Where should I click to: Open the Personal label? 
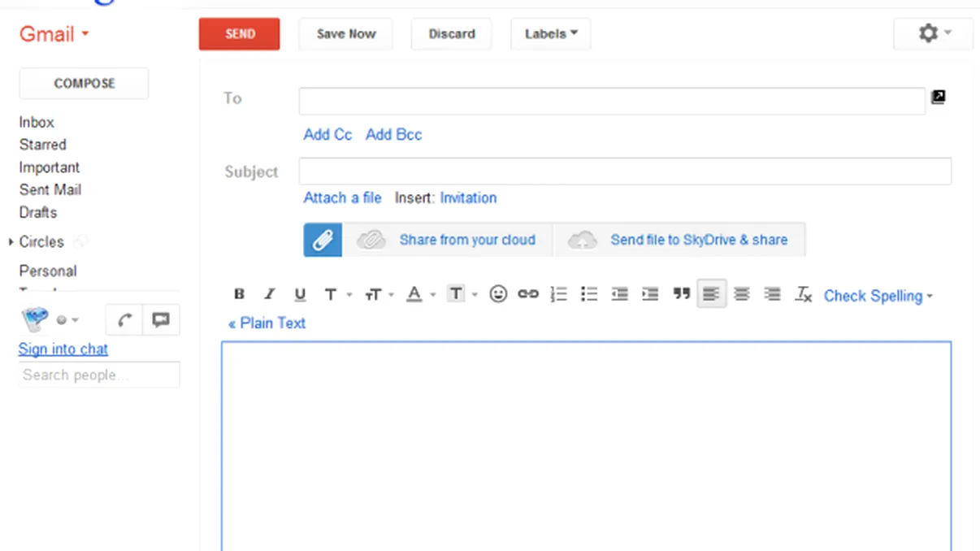click(48, 271)
